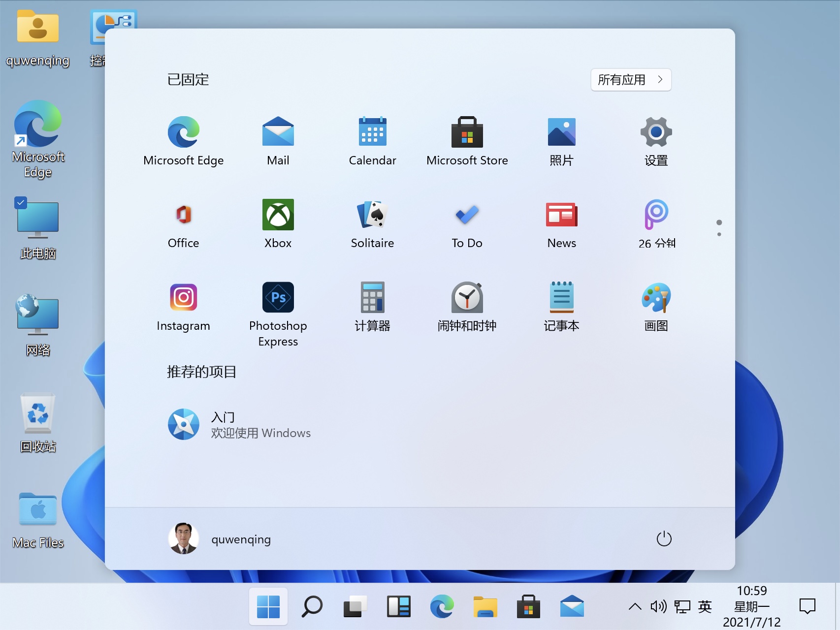The height and width of the screenshot is (630, 840).
Task: Open the 入门 Get Started recommended item
Action: (x=239, y=424)
